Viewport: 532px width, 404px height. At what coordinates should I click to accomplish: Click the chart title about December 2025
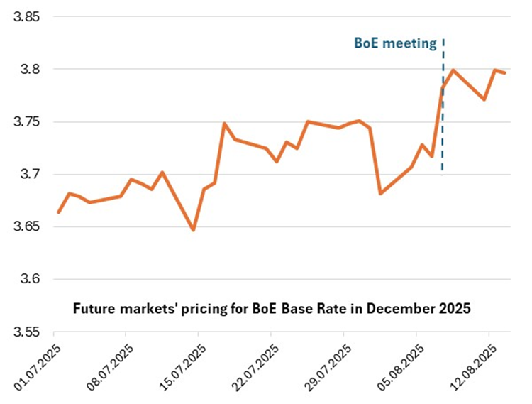point(272,310)
